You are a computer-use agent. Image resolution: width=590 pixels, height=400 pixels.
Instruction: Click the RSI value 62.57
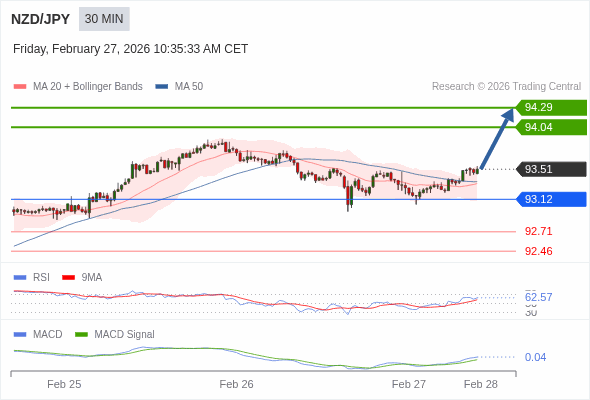[x=538, y=297]
